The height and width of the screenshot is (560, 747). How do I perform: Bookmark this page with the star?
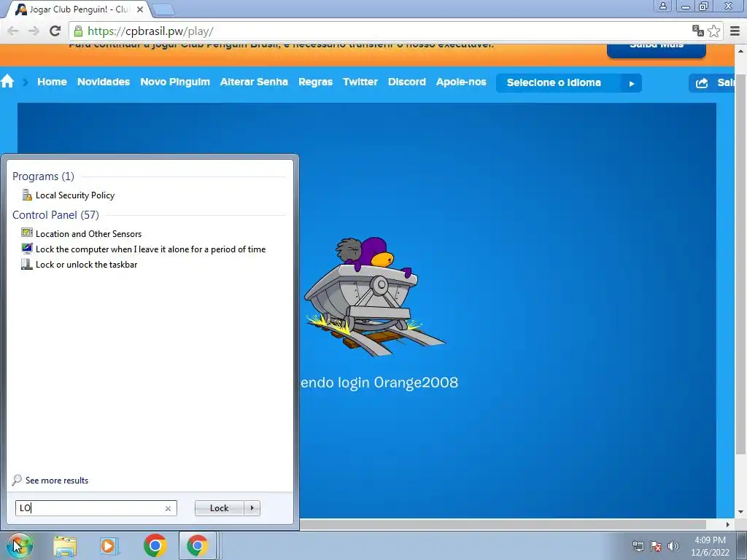point(713,31)
